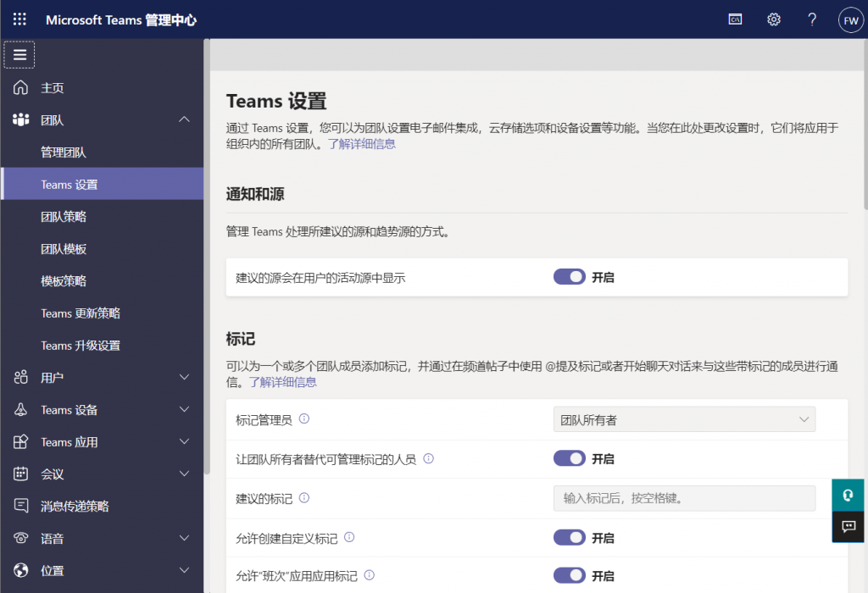Open the headset support button
The image size is (868, 593).
[848, 495]
